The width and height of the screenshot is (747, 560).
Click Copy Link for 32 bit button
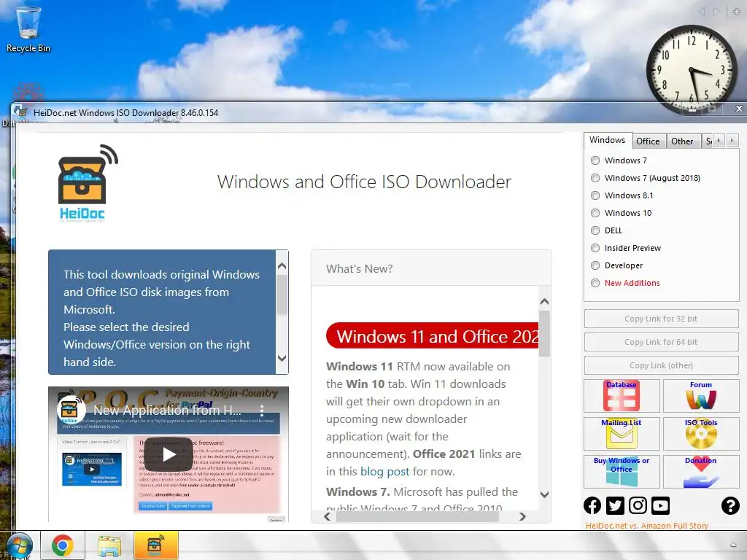click(x=661, y=319)
